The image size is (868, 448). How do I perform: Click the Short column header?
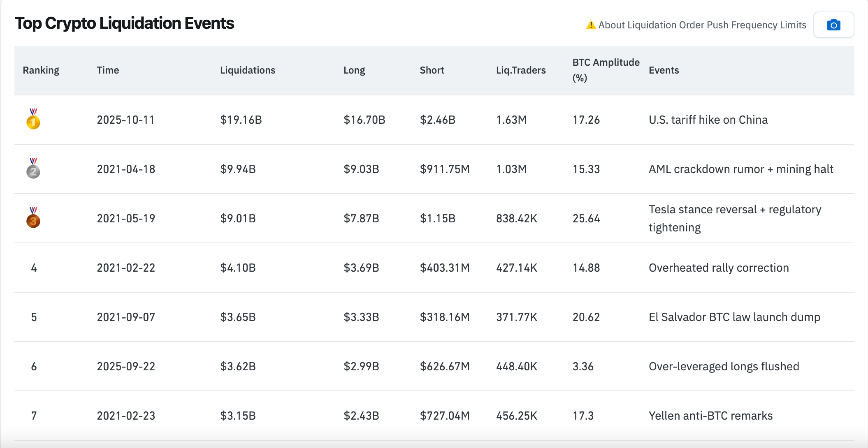[432, 70]
